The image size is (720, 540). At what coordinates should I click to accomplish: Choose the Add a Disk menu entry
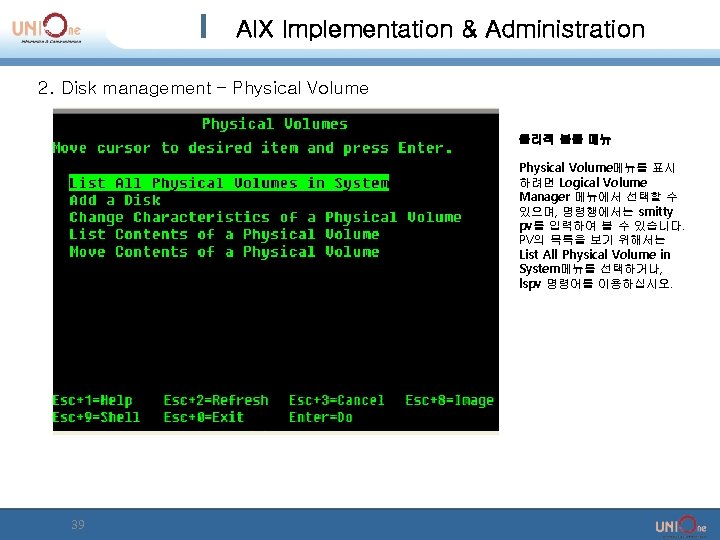[x=115, y=200]
